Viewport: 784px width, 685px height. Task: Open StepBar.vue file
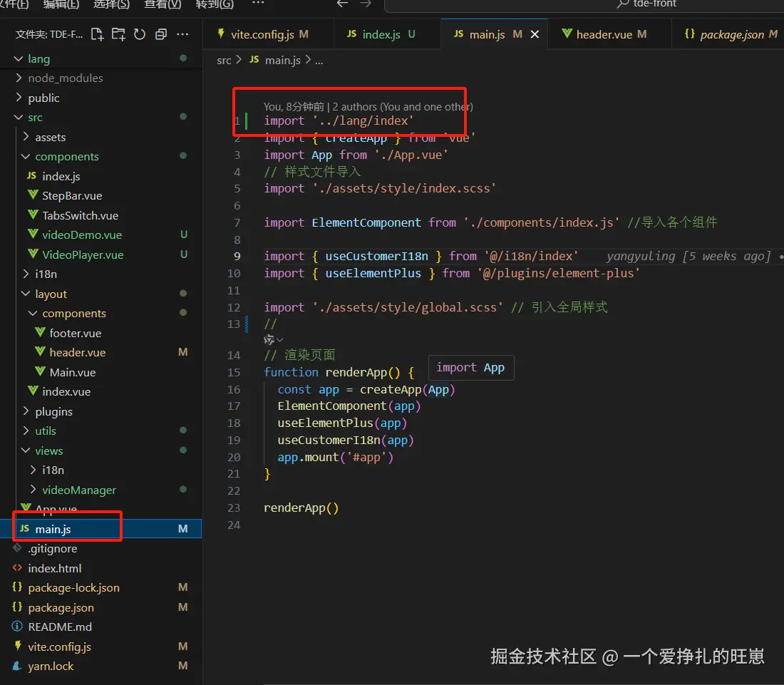point(101,196)
